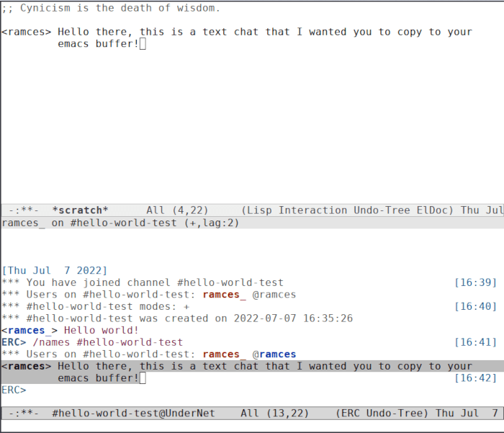Click the '[16:40]' timestamp

[x=476, y=307]
